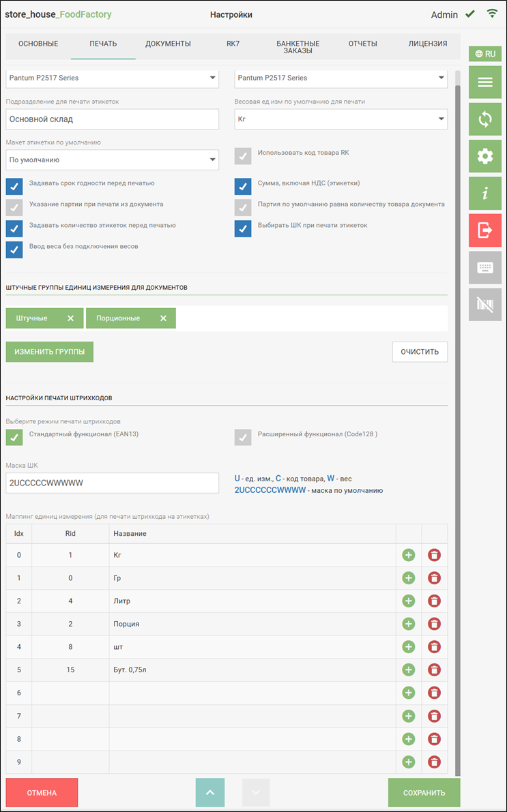The image size is (507, 812).
Task: Expand Макет этикетки по умолчанию dropdown
Action: 112,160
